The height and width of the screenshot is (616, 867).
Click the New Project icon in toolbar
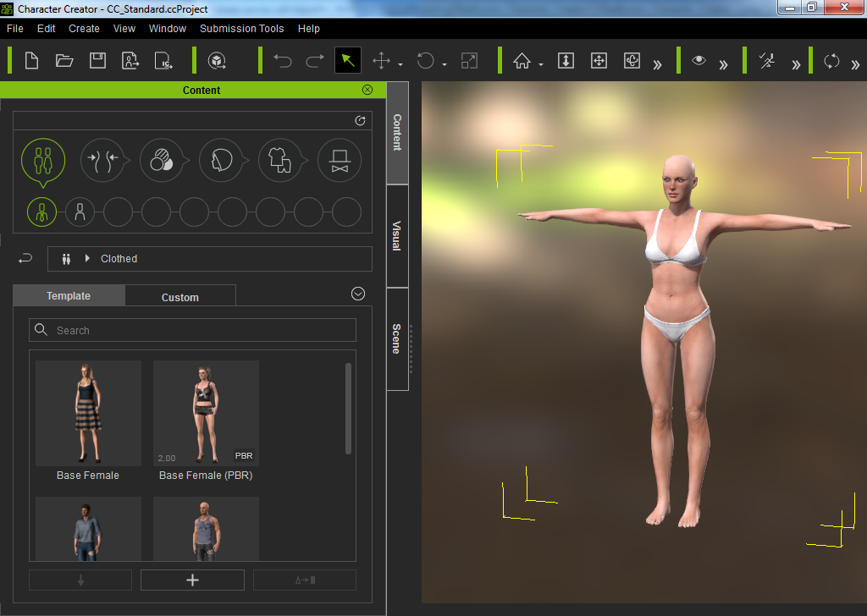tap(32, 61)
